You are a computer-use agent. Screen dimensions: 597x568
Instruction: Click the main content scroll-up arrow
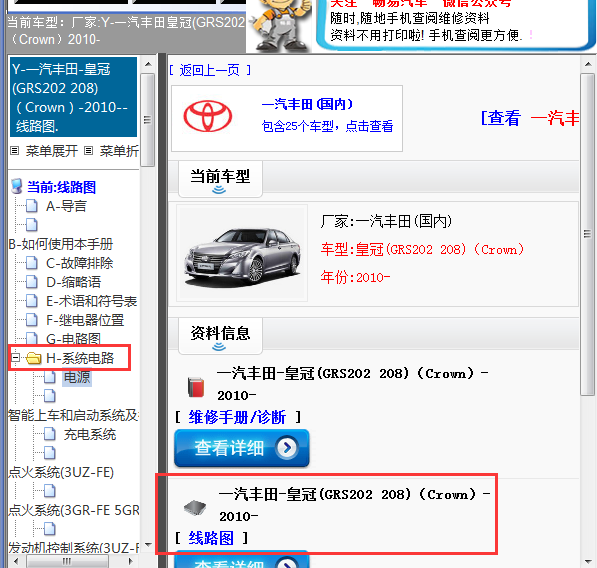pyautogui.click(x=588, y=64)
